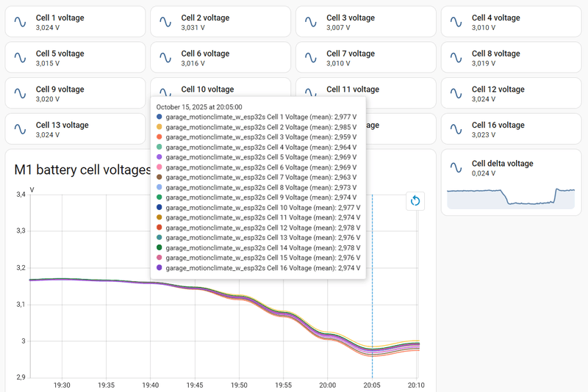Click the M1 battery cell voltages heading
The height and width of the screenshot is (392, 588).
(x=82, y=170)
